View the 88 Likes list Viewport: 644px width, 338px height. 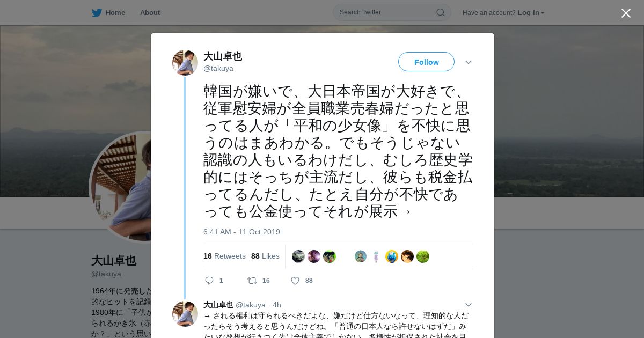click(x=265, y=256)
